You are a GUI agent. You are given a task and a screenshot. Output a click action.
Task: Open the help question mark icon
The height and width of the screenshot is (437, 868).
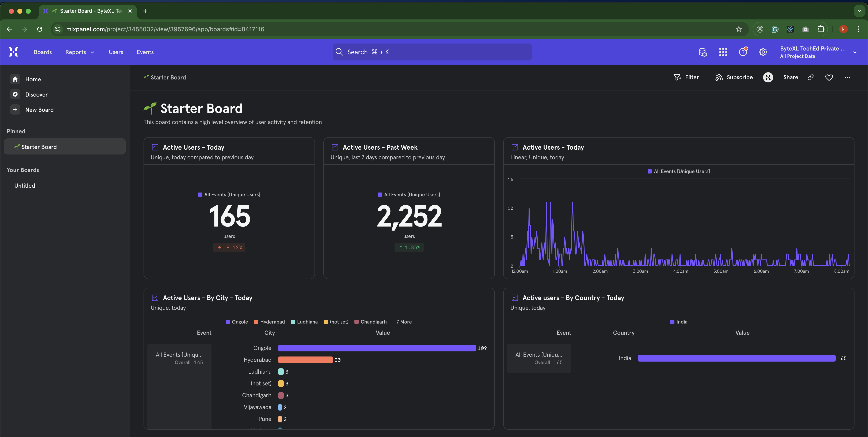(743, 52)
